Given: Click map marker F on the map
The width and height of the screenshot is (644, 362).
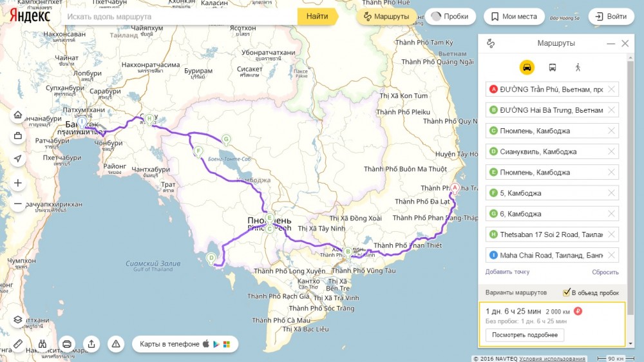Looking at the screenshot, I should [198, 151].
